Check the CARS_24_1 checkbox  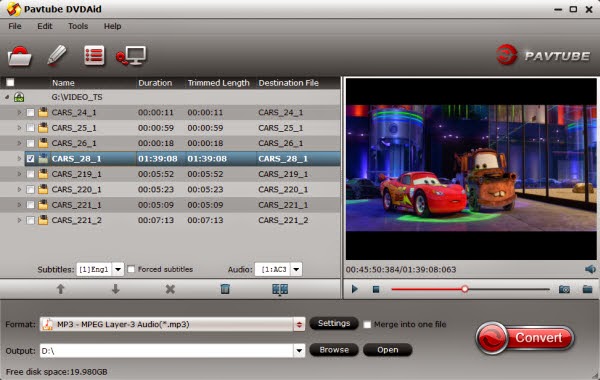click(x=30, y=113)
